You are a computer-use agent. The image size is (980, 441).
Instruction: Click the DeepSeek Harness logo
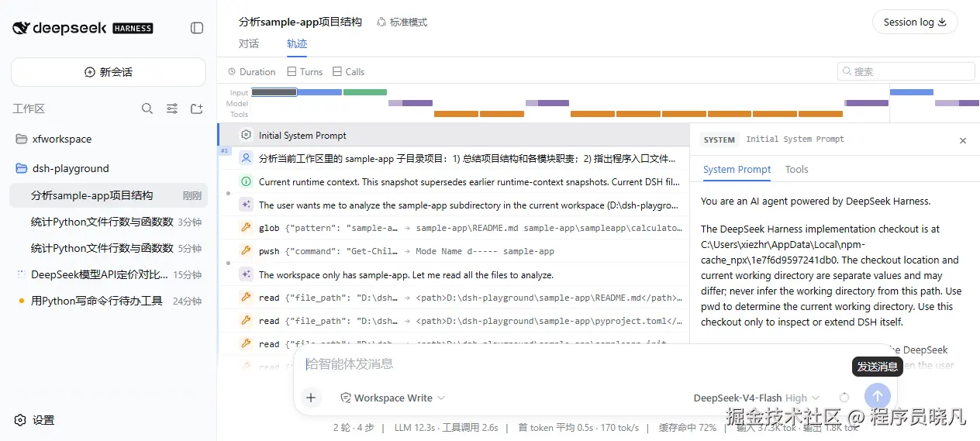point(83,28)
